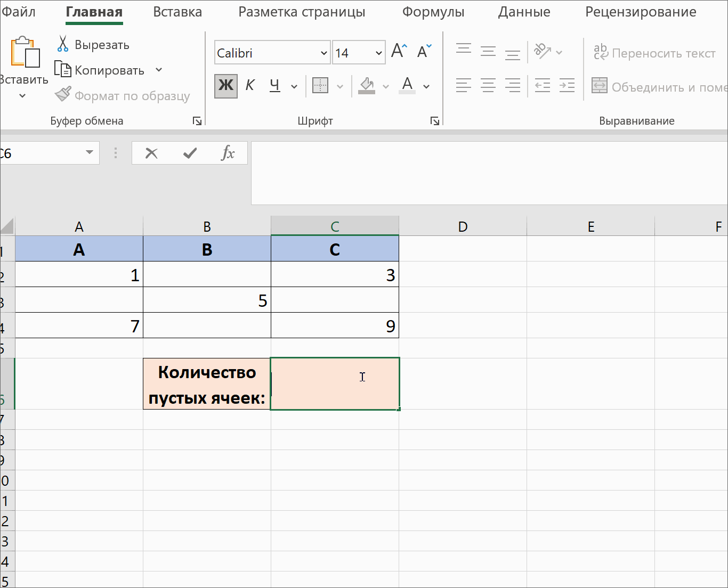728x588 pixels.
Task: Click the Format Painter (Формат по образцу) brush
Action: coord(63,95)
